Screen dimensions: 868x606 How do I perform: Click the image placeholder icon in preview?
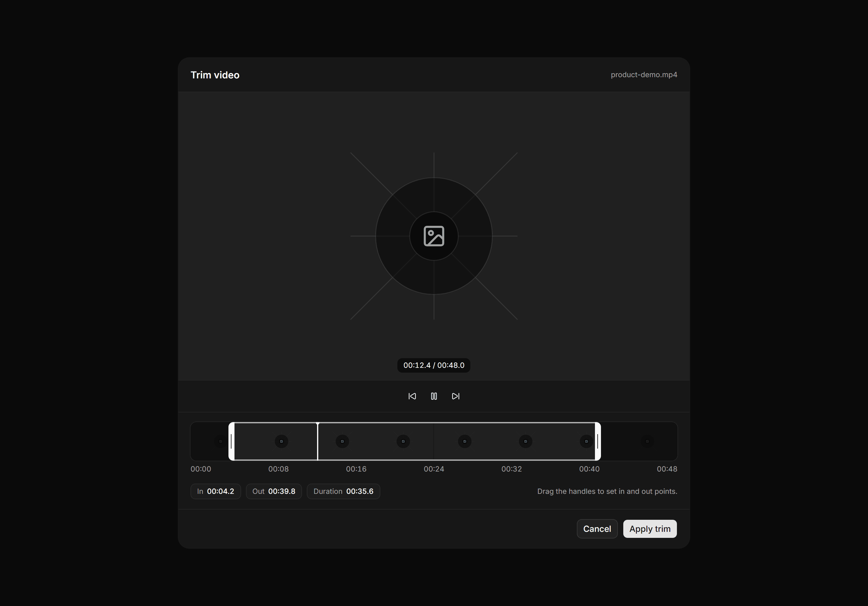click(x=434, y=236)
